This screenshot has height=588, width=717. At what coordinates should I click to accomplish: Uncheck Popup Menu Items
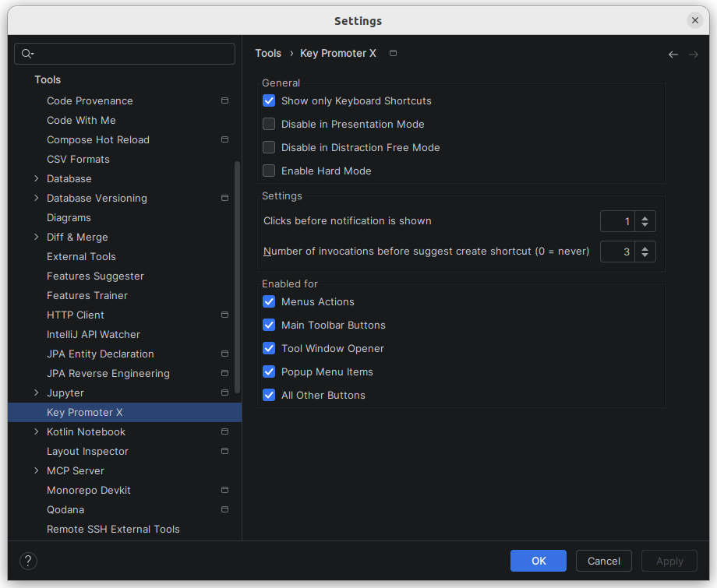269,371
